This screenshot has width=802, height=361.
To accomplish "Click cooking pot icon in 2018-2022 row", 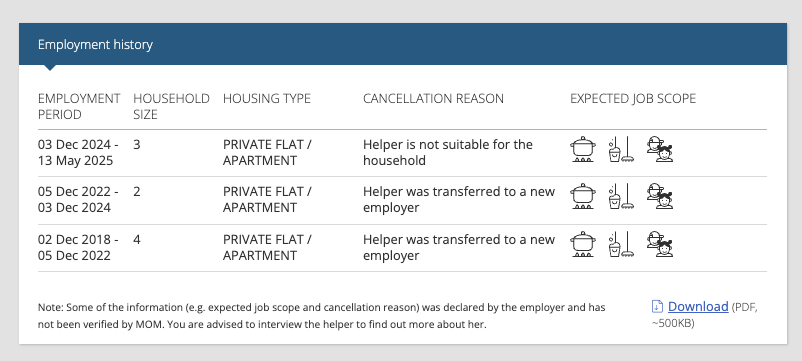I will pos(583,244).
